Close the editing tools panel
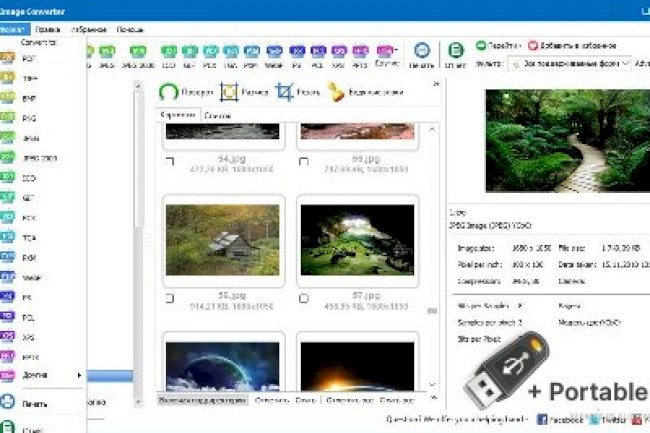The image size is (650, 433). coord(436,84)
